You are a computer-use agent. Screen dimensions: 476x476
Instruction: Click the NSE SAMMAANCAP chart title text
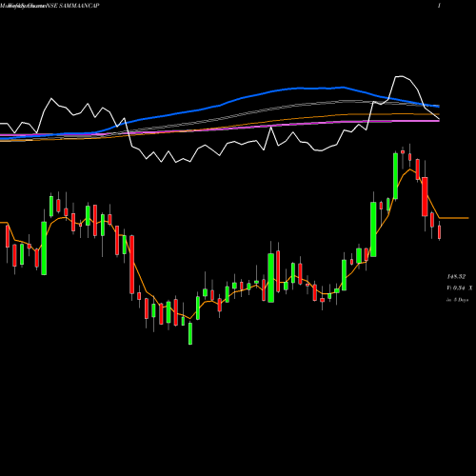tap(72, 6)
